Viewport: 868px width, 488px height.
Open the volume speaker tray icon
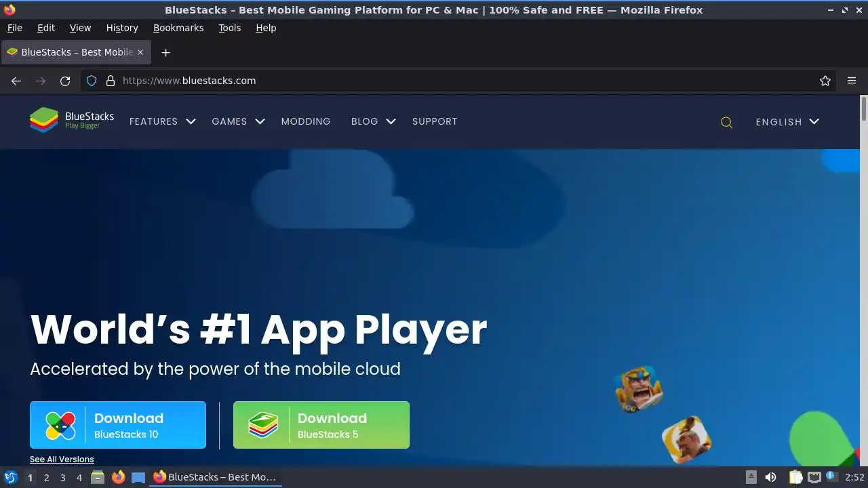click(x=770, y=477)
